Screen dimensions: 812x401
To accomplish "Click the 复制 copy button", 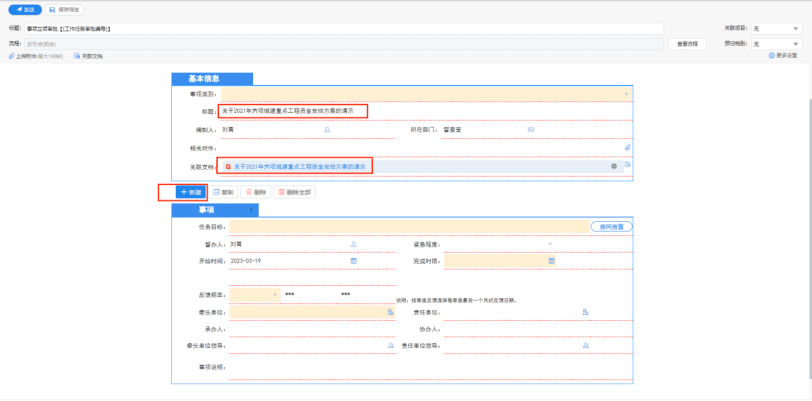I will click(x=223, y=192).
